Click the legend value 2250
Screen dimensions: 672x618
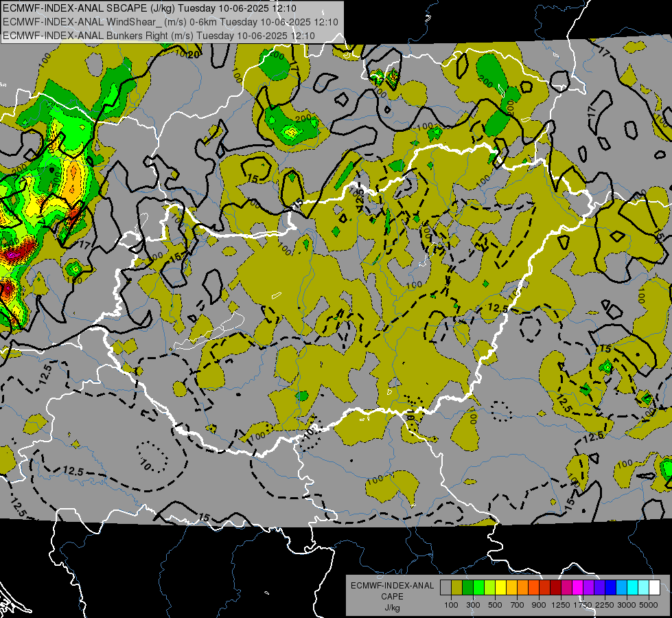[605, 605]
